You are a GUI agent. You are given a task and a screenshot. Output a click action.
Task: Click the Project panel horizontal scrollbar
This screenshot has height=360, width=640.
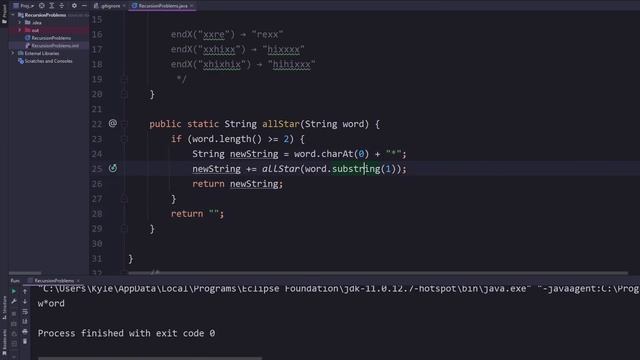coord(25,273)
